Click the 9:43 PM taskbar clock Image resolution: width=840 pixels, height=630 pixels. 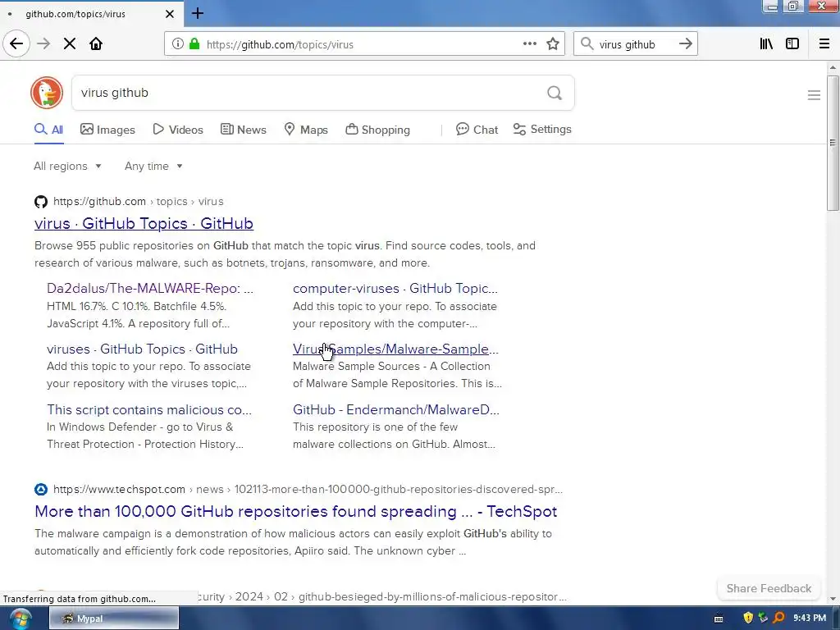[x=810, y=619]
